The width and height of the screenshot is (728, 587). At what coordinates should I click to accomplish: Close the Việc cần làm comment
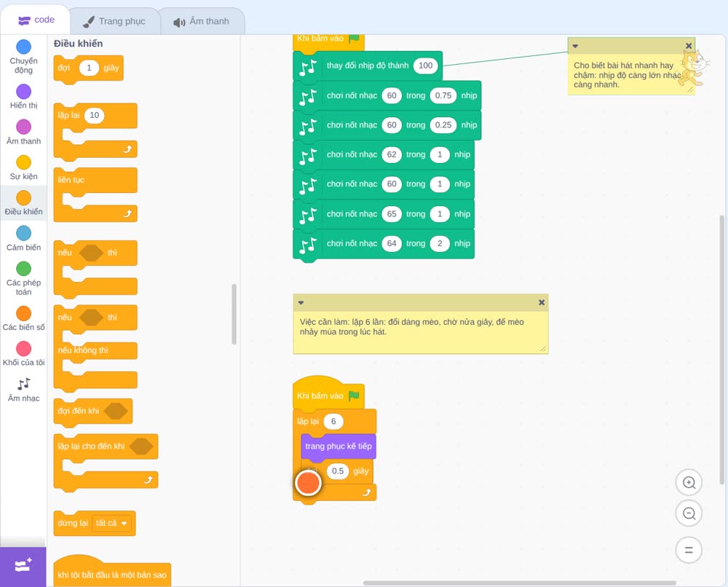tap(542, 302)
